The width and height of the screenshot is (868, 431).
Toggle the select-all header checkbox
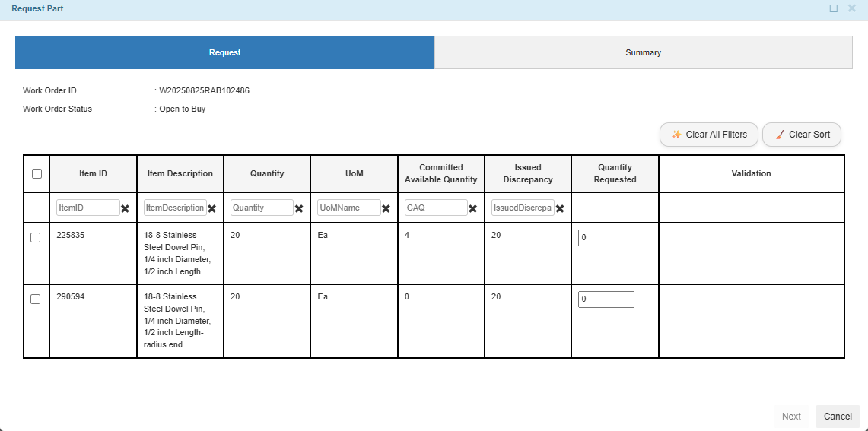[x=37, y=174]
